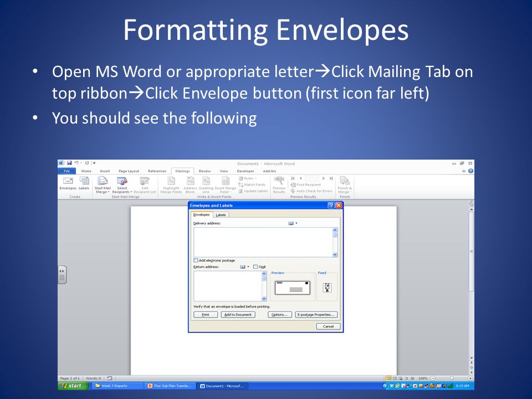Click Add to Document button

coord(238,315)
